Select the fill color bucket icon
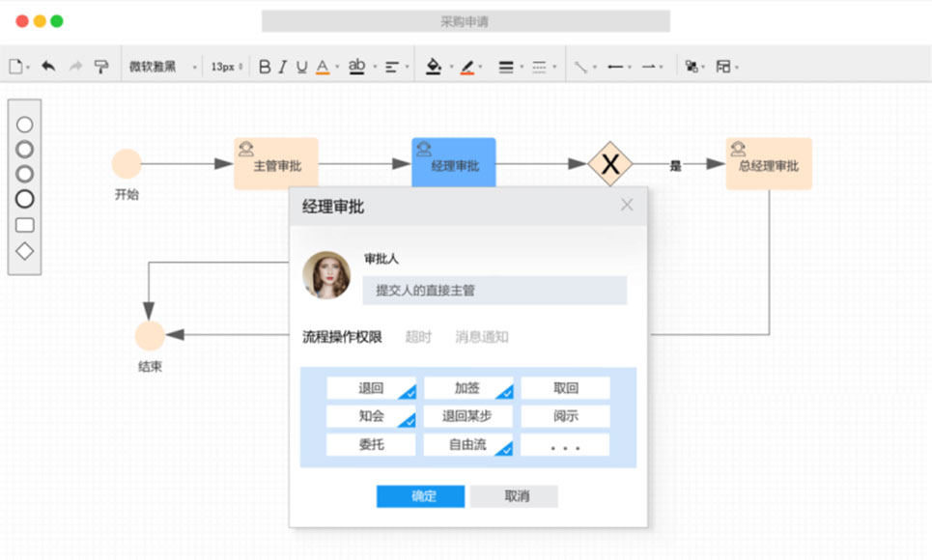This screenshot has width=932, height=560. [x=434, y=66]
